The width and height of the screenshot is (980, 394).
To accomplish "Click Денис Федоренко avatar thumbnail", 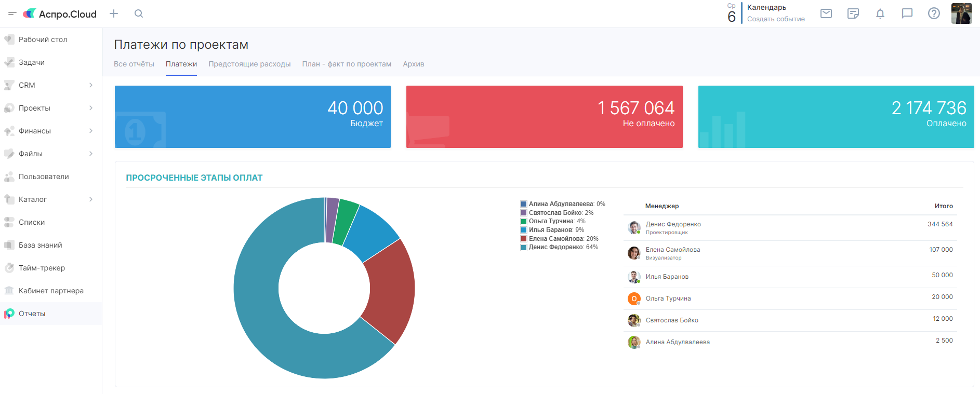I will 634,227.
